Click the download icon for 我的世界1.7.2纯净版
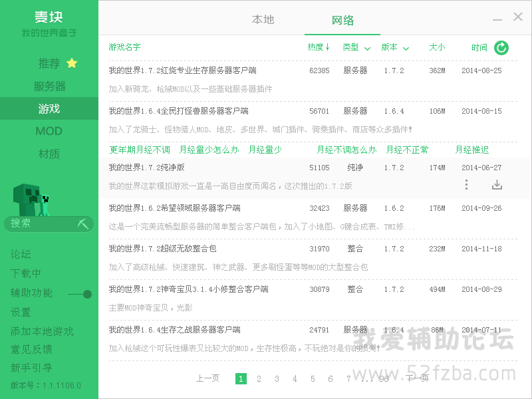The height and width of the screenshot is (399, 532). [x=497, y=185]
